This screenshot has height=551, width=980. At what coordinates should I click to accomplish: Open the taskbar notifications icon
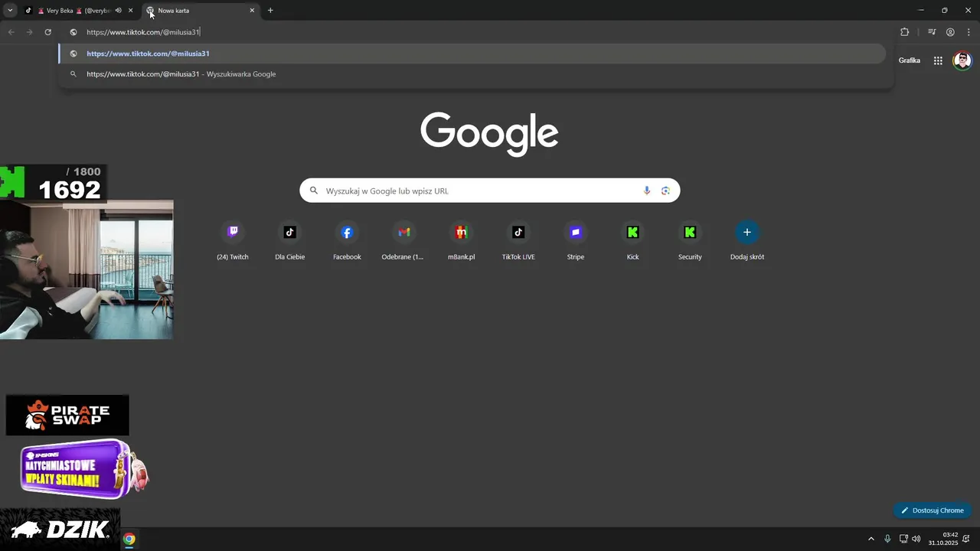coord(966,539)
